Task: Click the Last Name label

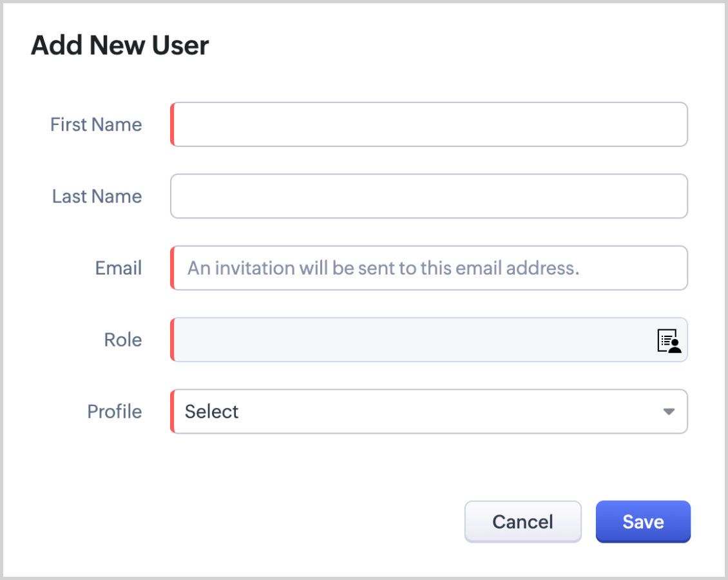Action: [97, 196]
